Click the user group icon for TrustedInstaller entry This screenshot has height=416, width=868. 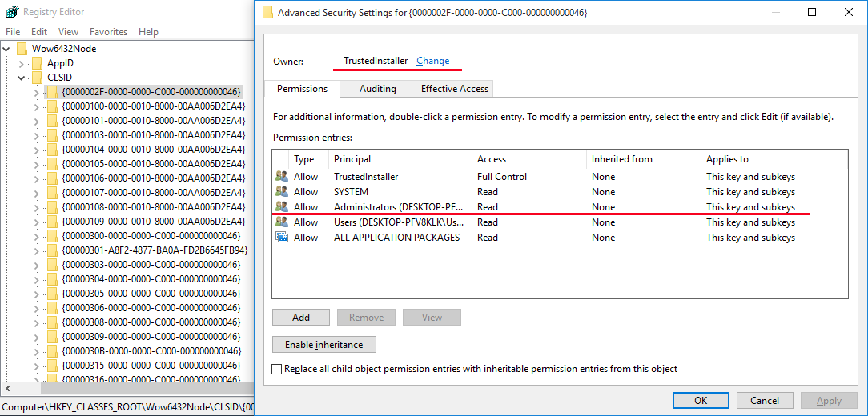282,177
